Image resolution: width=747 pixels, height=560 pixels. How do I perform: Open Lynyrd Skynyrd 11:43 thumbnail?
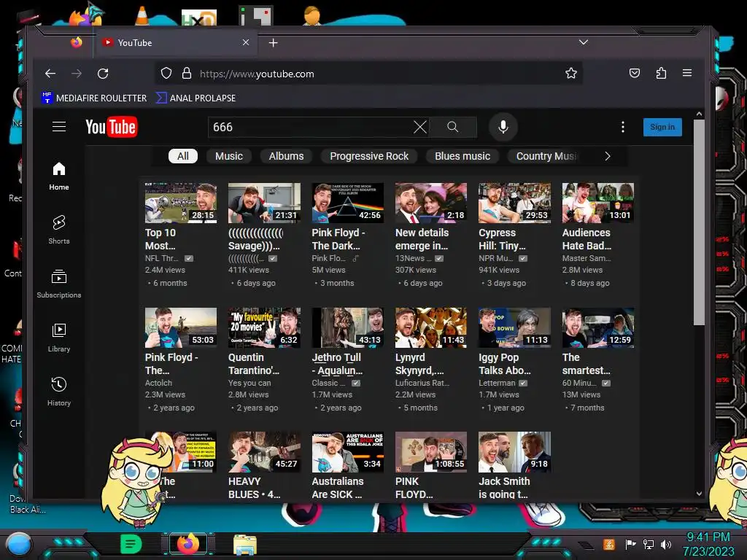pyautogui.click(x=431, y=327)
